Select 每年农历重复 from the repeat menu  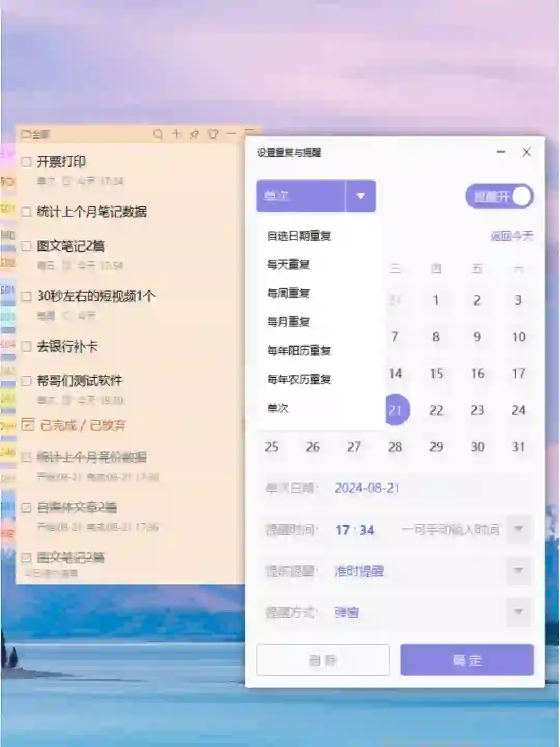click(301, 379)
